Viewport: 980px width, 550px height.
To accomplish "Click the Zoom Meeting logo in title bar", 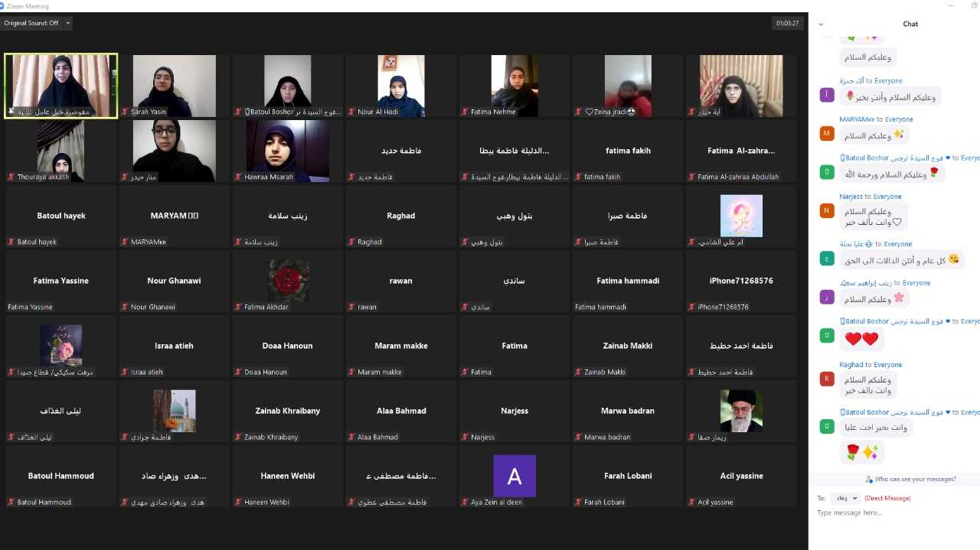I will [x=2, y=5].
